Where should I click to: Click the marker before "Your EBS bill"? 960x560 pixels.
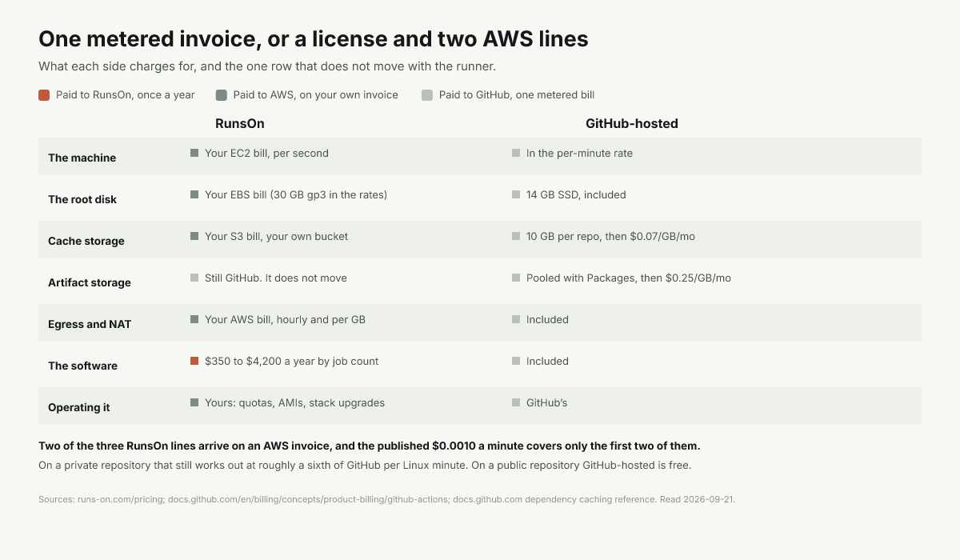pyautogui.click(x=194, y=194)
